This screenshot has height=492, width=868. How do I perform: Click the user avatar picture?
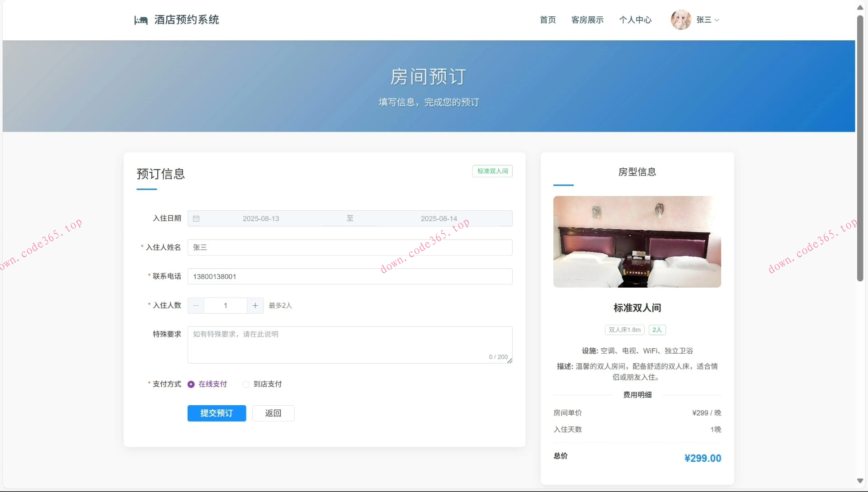click(681, 19)
